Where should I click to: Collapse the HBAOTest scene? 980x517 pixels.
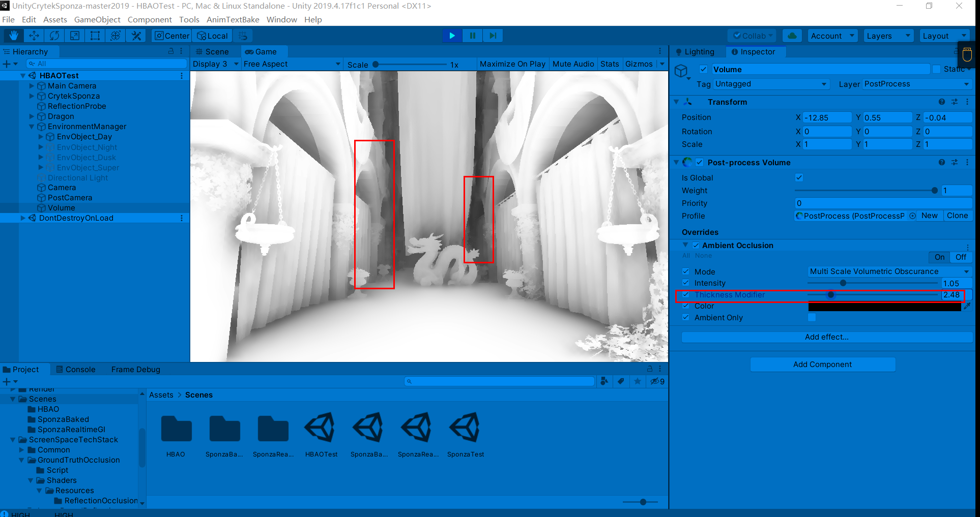22,75
